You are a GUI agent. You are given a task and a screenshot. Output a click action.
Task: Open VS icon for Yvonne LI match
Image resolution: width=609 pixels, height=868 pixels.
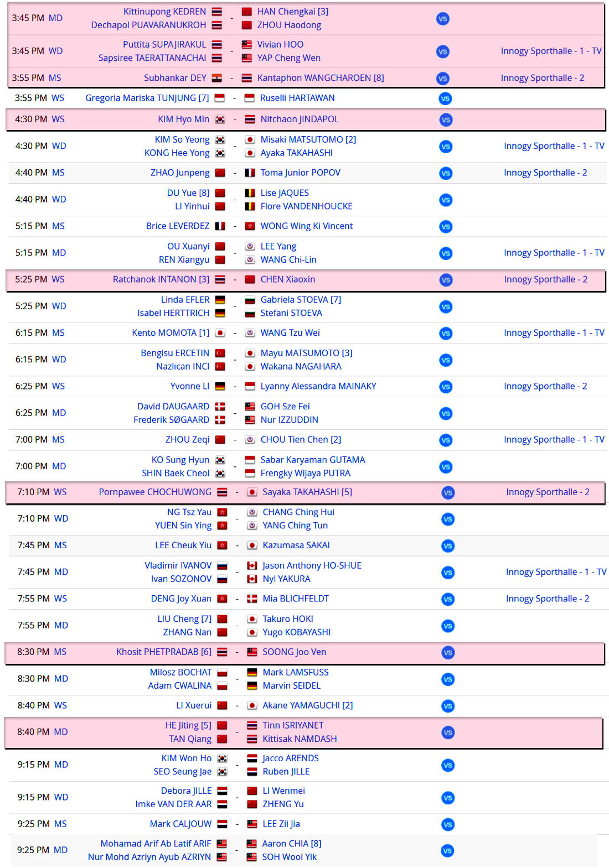click(x=446, y=387)
